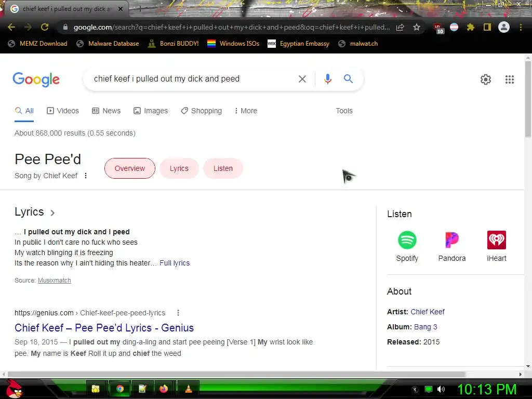Open Firefox from taskbar
This screenshot has height=399, width=532.
click(164, 389)
